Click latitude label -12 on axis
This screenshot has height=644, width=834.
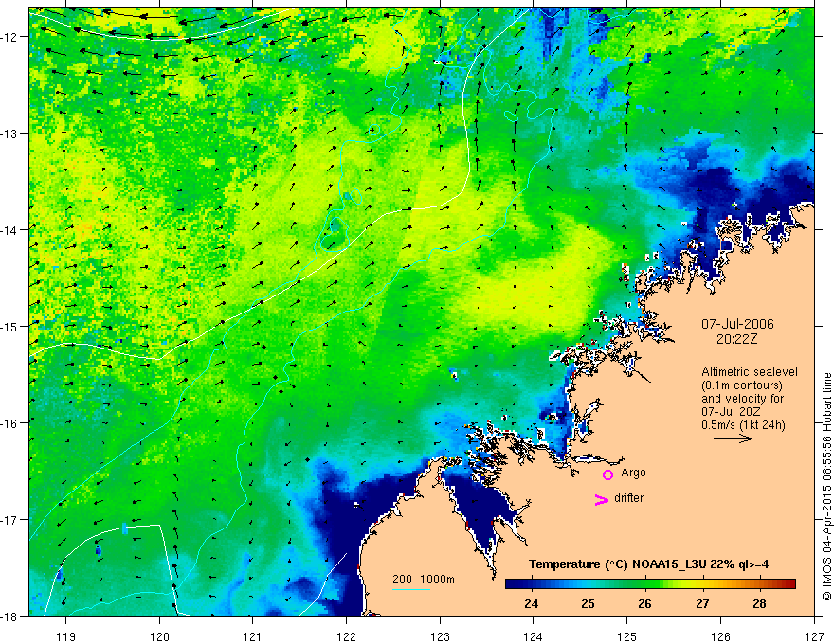coord(10,37)
